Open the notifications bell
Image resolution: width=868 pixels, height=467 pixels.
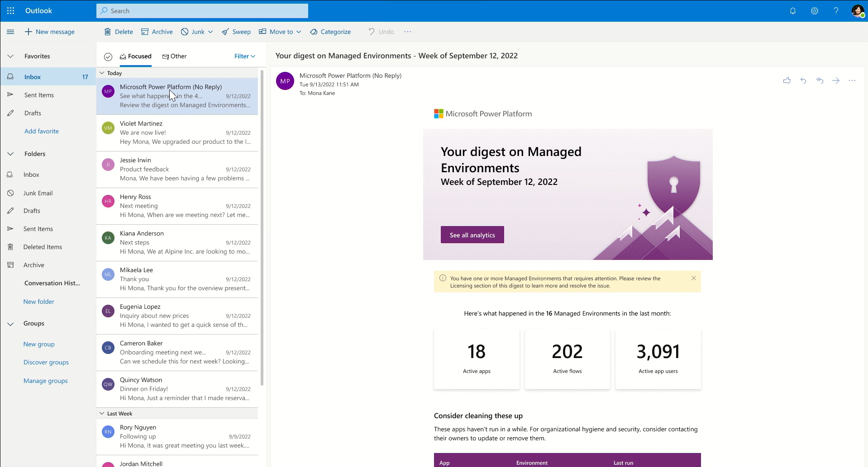[x=793, y=11]
